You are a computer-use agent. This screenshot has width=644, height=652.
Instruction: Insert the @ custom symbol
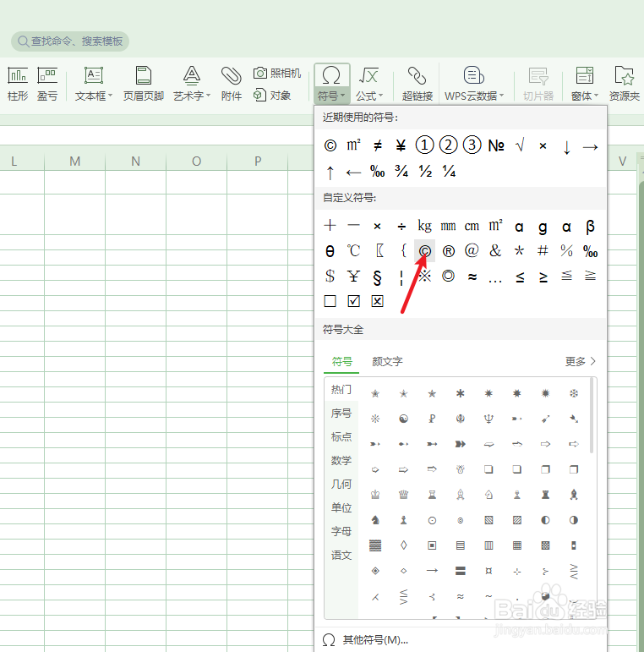(472, 250)
